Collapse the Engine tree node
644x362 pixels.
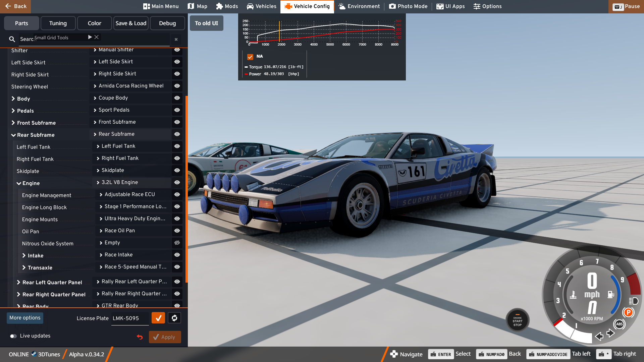coord(19,183)
